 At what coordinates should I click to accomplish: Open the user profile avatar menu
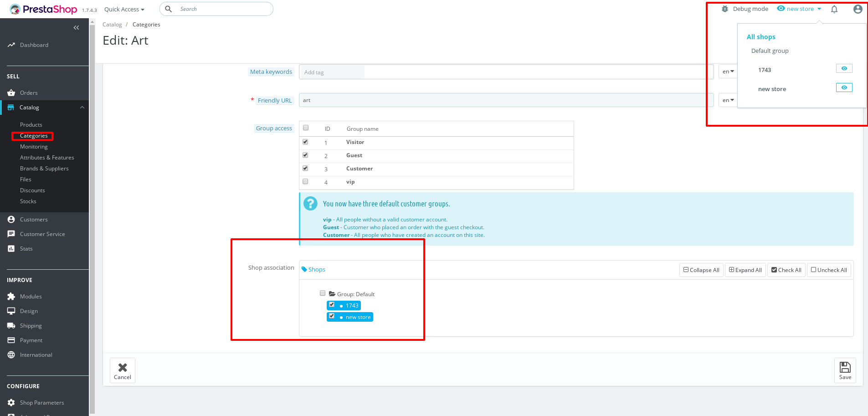pyautogui.click(x=858, y=9)
